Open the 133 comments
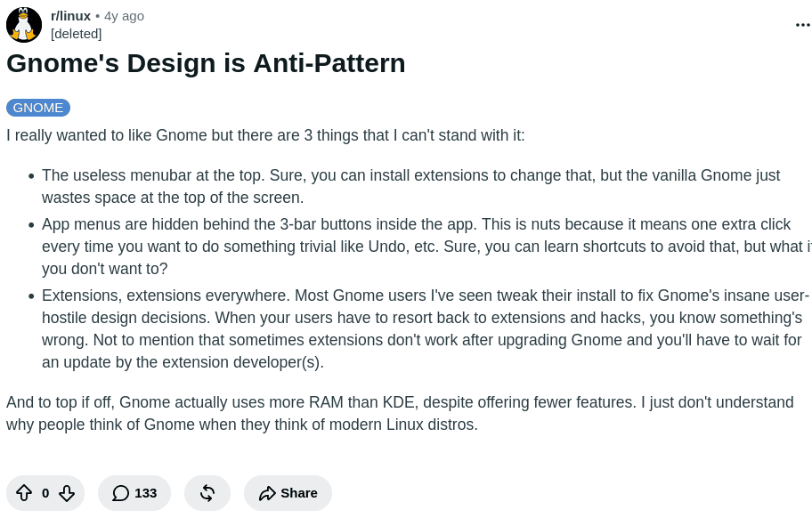The height and width of the screenshot is (518, 812). (134, 493)
